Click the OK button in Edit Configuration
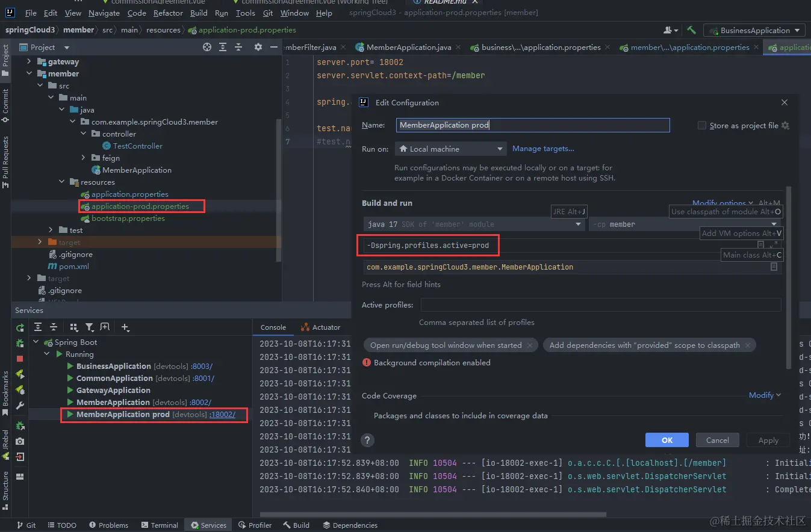This screenshot has height=532, width=811. coord(667,440)
